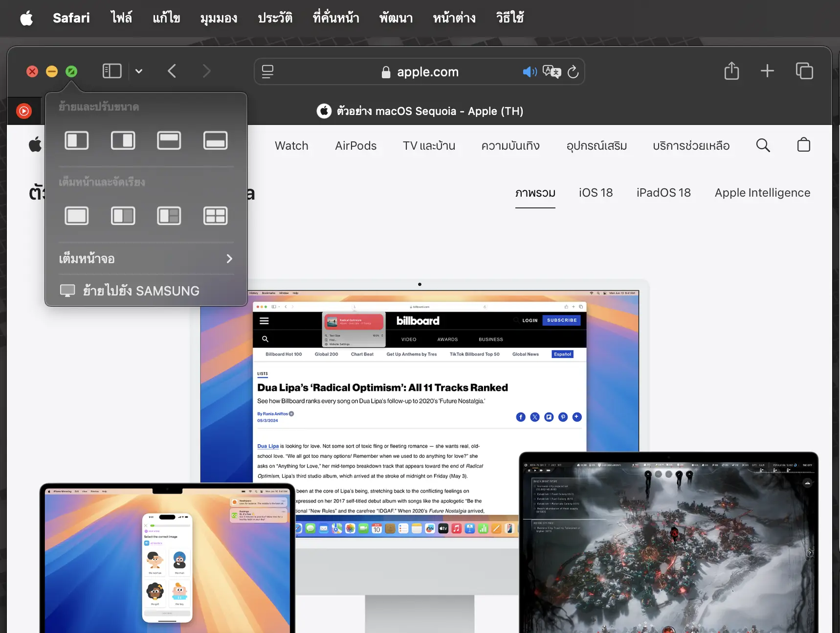The width and height of the screenshot is (840, 633).
Task: Open the page reader menu icon
Action: [x=267, y=72]
